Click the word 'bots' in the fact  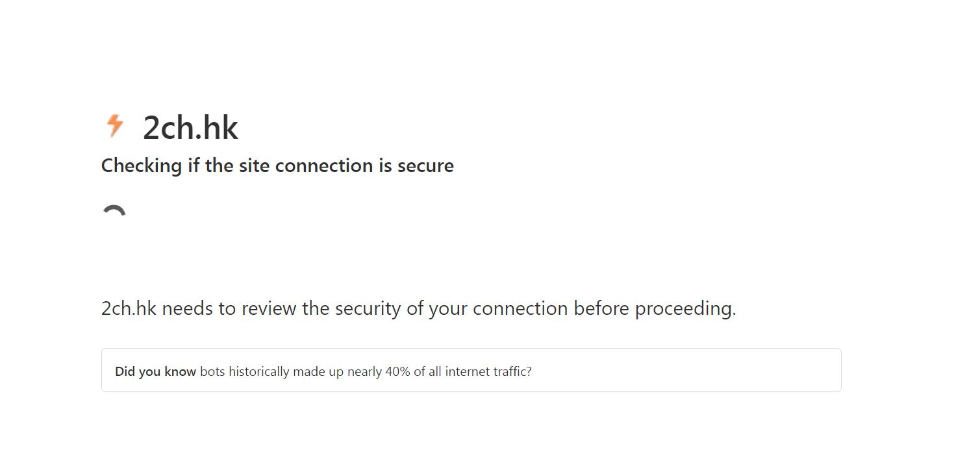point(212,372)
